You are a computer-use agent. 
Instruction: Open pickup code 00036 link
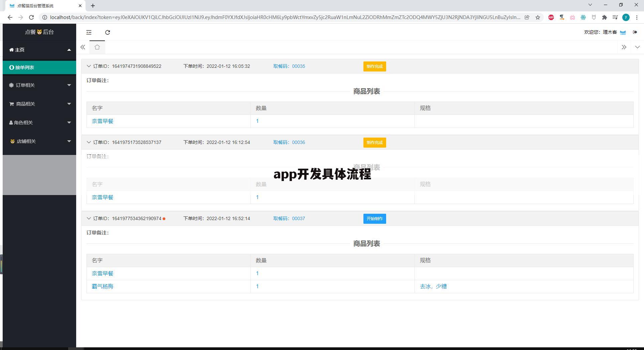[x=298, y=142]
